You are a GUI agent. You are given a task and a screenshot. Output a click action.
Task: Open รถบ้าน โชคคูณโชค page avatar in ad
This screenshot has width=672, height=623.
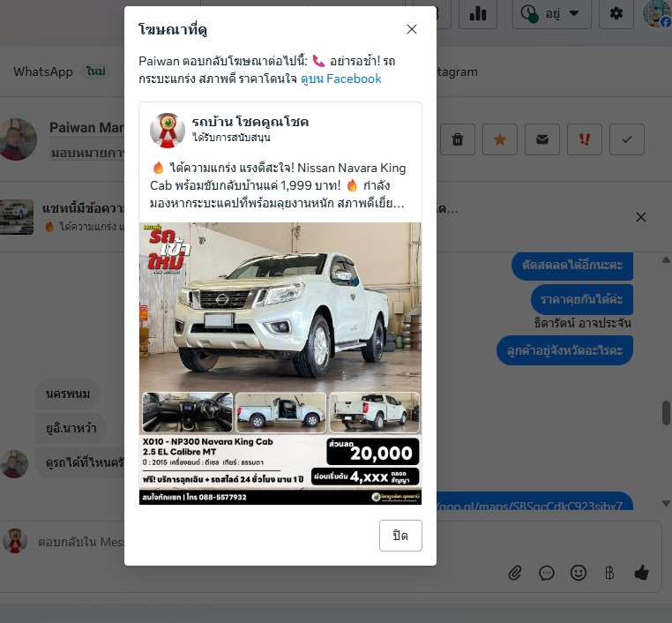(x=168, y=131)
